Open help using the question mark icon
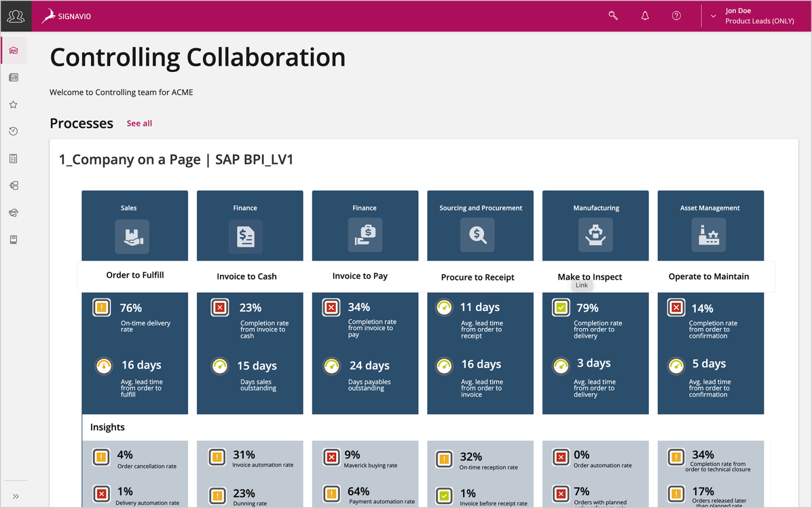812x508 pixels. click(676, 15)
